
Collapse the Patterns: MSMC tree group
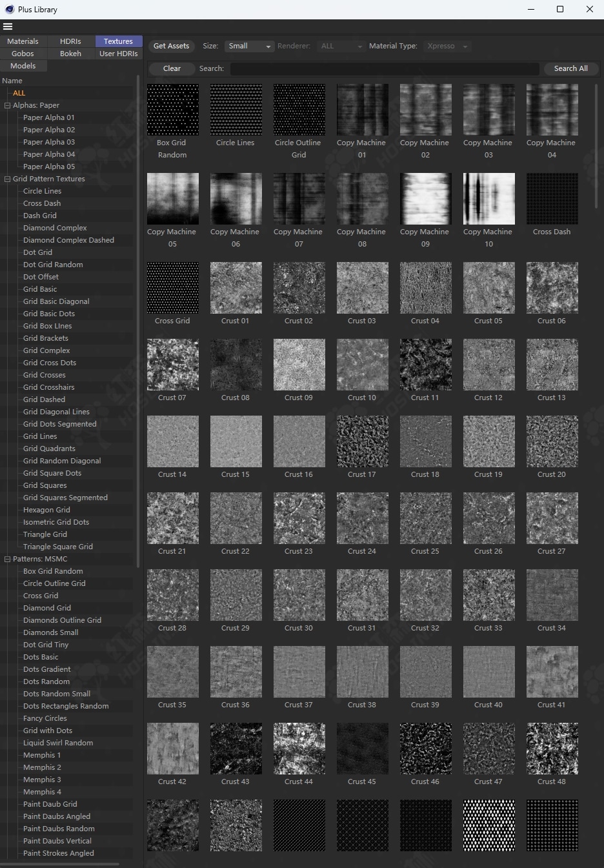coord(8,559)
